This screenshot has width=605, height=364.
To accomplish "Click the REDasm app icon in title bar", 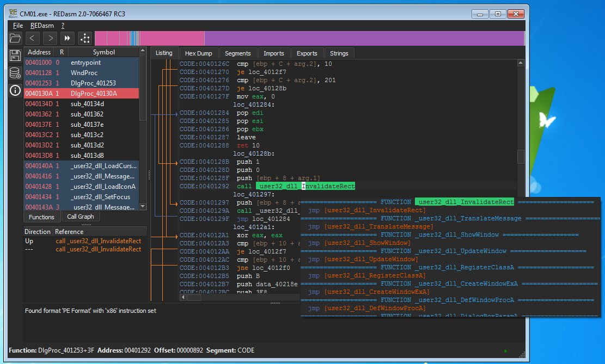I will click(13, 14).
